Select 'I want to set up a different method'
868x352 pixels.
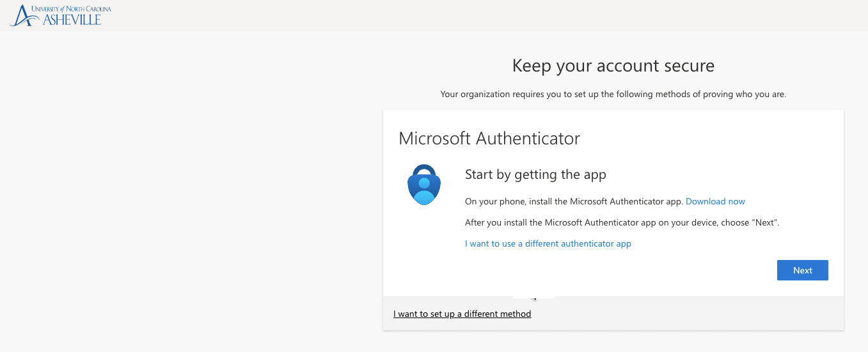[x=462, y=314]
